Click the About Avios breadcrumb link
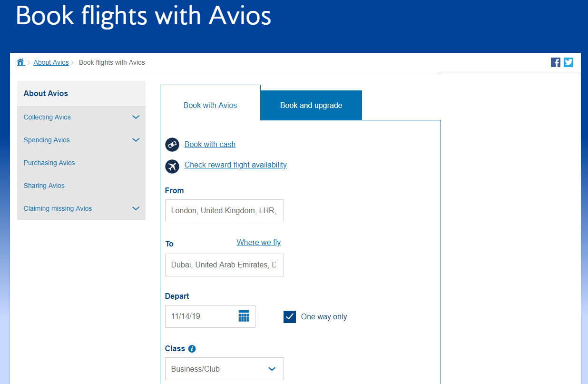 [x=51, y=62]
